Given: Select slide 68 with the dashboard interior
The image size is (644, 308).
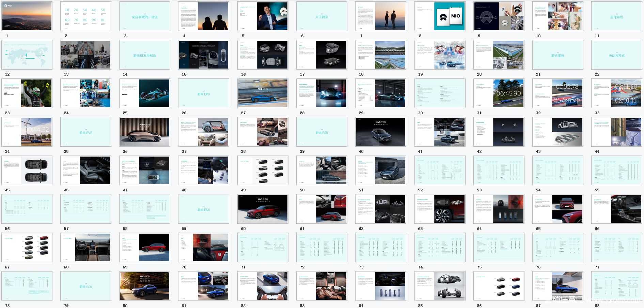Looking at the screenshot, I should pos(86,247).
